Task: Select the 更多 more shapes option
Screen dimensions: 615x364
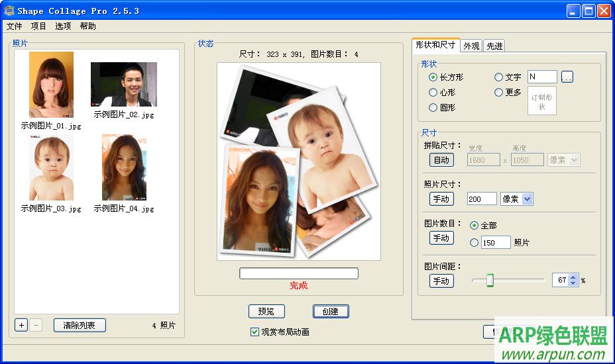Action: pos(508,93)
